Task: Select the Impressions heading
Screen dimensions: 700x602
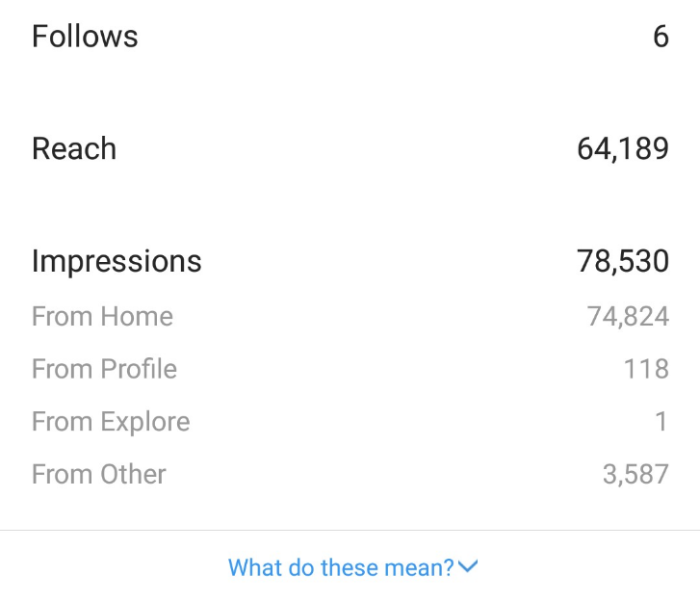Action: point(117,261)
